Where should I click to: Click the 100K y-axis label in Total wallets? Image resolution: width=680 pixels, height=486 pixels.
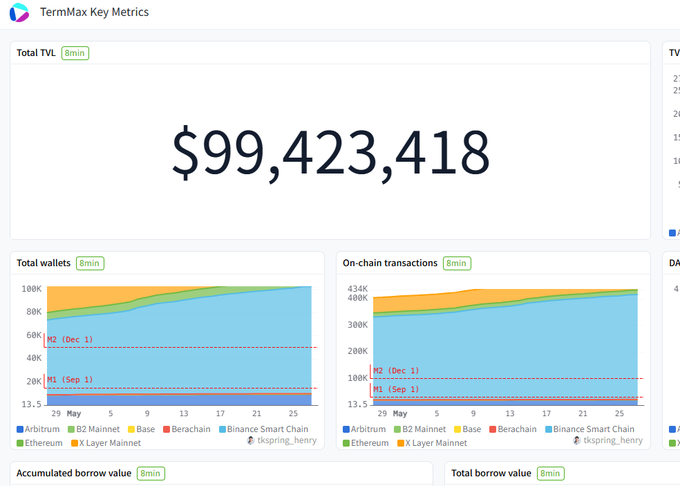[32, 289]
